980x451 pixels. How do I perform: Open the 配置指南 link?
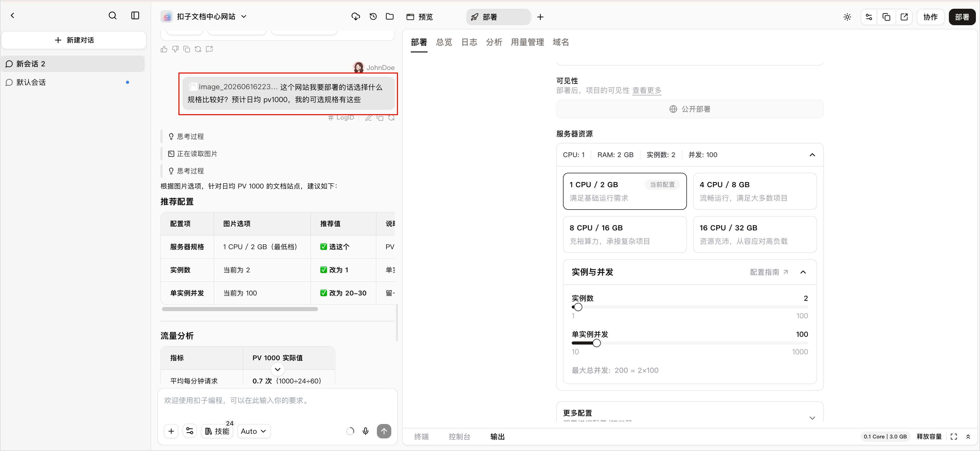pos(769,272)
